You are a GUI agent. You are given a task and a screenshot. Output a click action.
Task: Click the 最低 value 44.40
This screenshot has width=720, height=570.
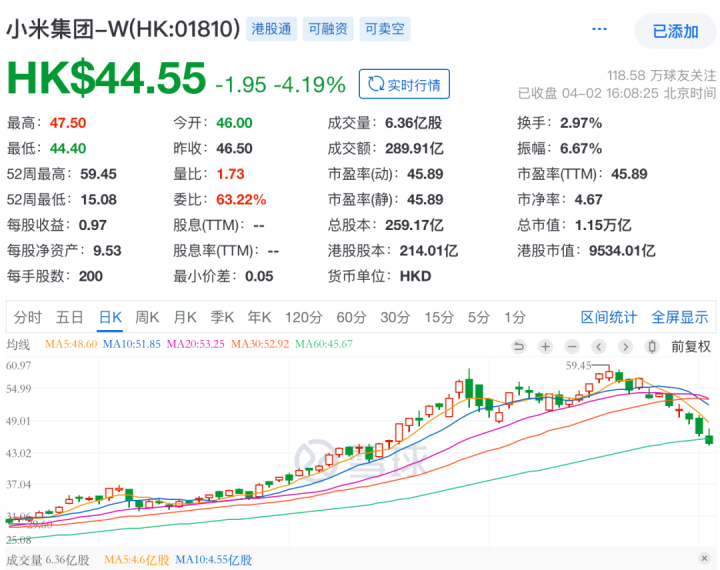68,148
